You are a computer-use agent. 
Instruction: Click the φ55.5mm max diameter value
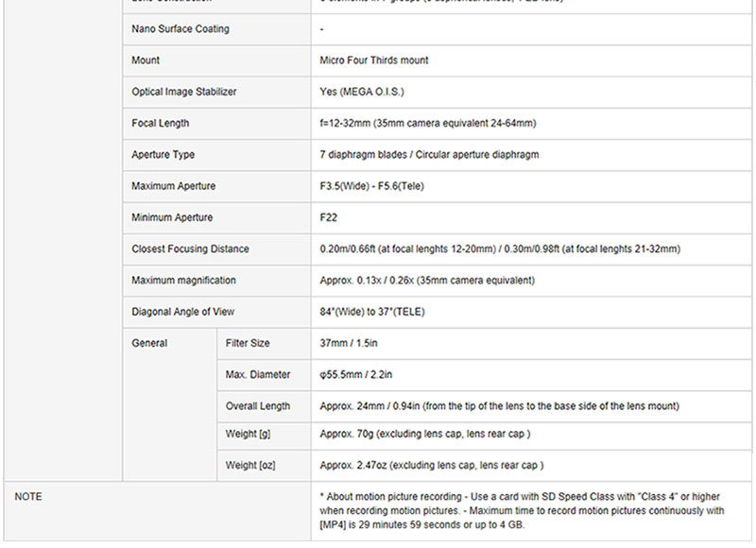[x=355, y=375]
